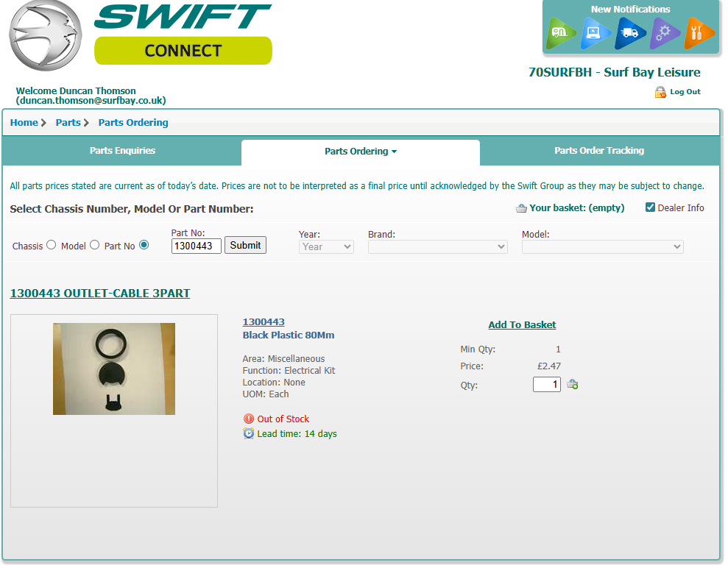Open the orange tools notification icon

pos(698,33)
